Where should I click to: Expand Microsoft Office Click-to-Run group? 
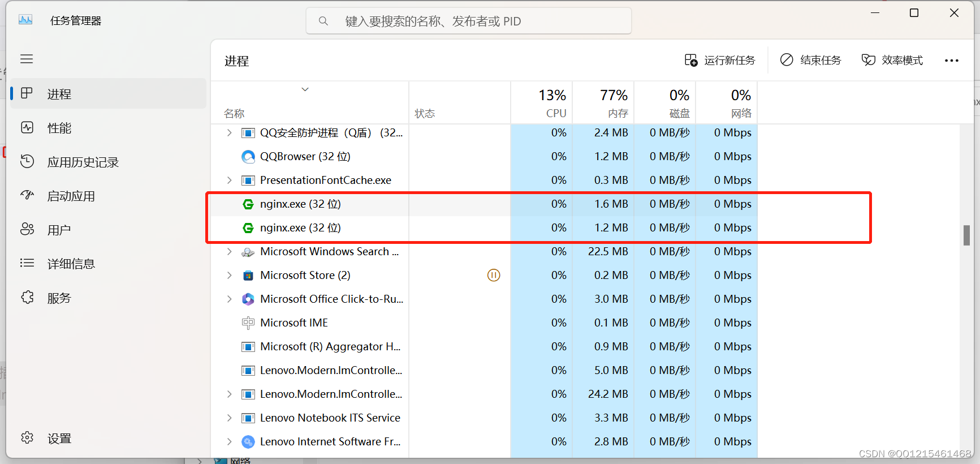coord(229,299)
